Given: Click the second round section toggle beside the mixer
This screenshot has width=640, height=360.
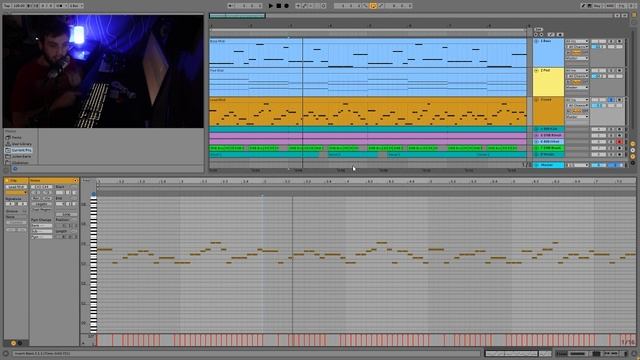Looking at the screenshot, I should point(633,150).
